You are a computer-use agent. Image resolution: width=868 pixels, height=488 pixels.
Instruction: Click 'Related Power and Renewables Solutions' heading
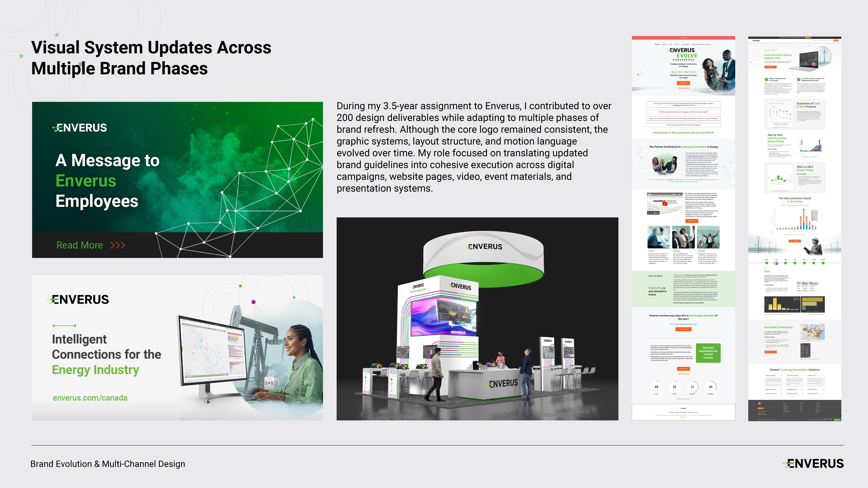coord(795,370)
